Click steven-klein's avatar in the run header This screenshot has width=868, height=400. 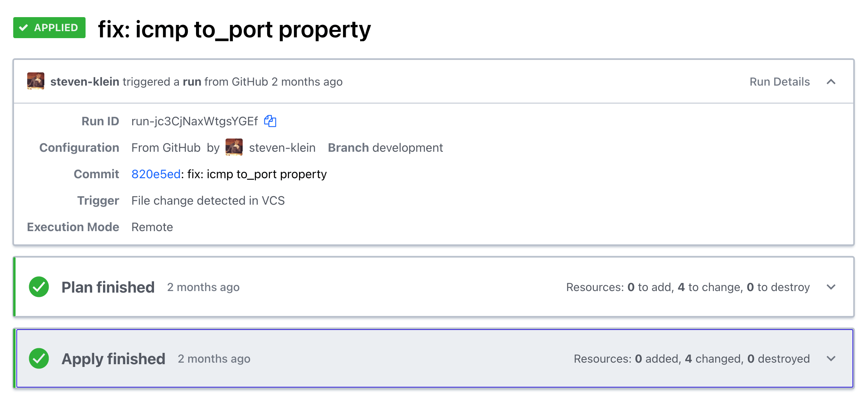click(36, 81)
